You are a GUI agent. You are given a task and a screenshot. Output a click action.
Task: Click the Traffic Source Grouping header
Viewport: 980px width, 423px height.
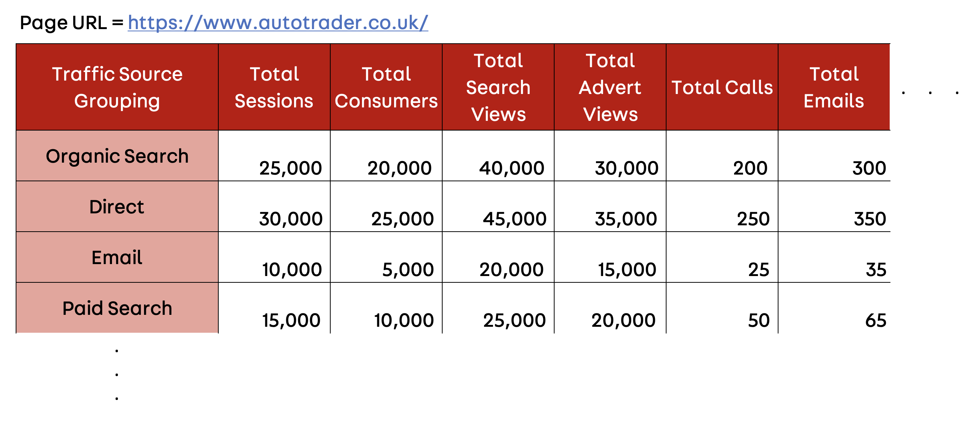(x=117, y=87)
